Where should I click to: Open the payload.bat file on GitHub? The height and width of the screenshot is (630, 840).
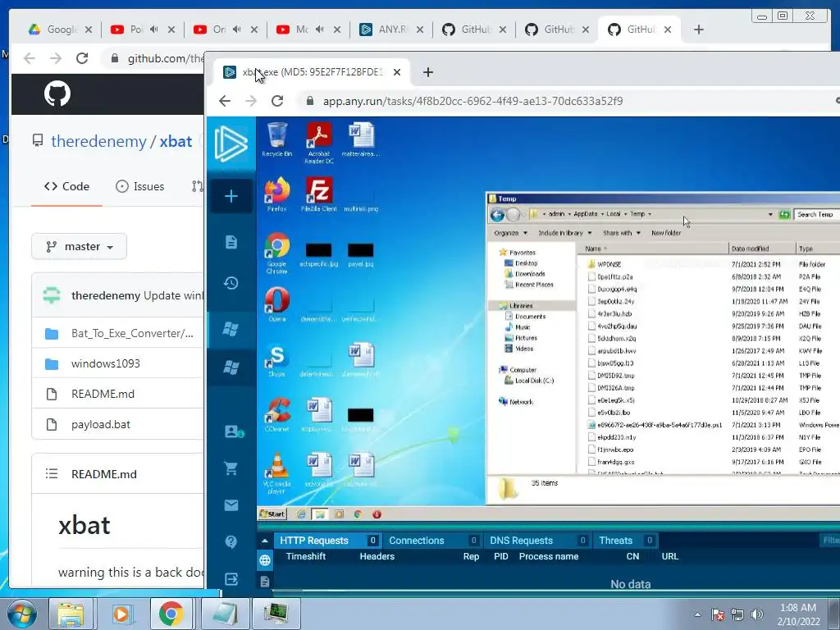(x=101, y=424)
